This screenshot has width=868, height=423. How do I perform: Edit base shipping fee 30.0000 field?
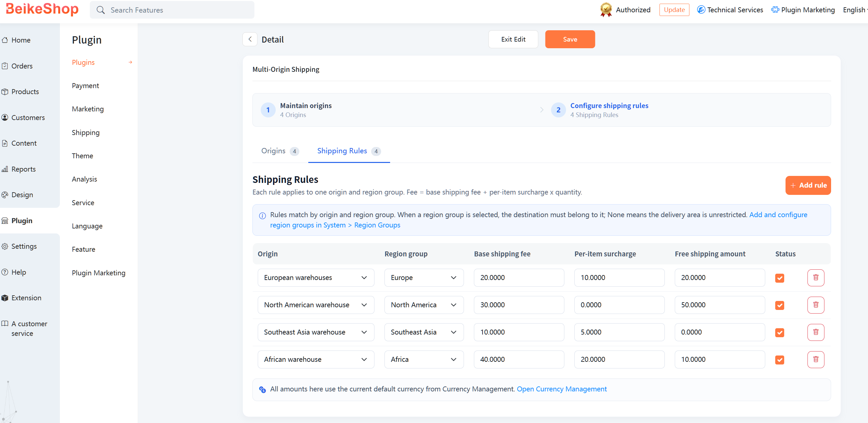(x=519, y=305)
